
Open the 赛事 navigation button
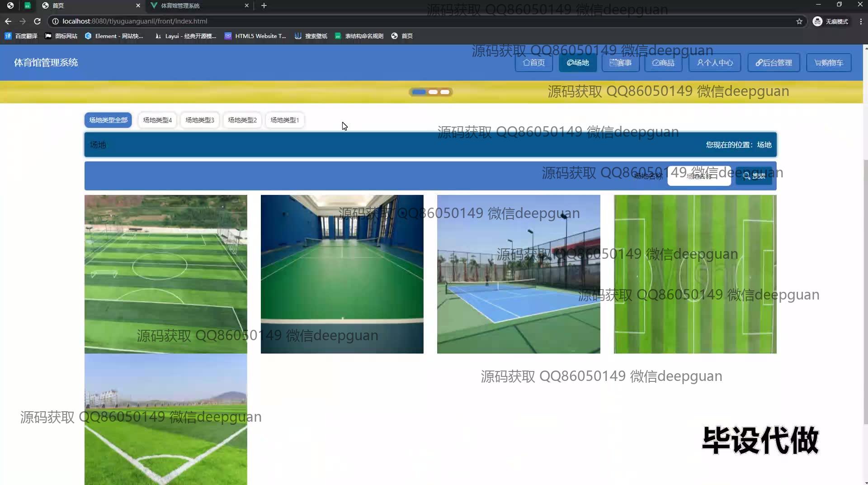tap(620, 62)
